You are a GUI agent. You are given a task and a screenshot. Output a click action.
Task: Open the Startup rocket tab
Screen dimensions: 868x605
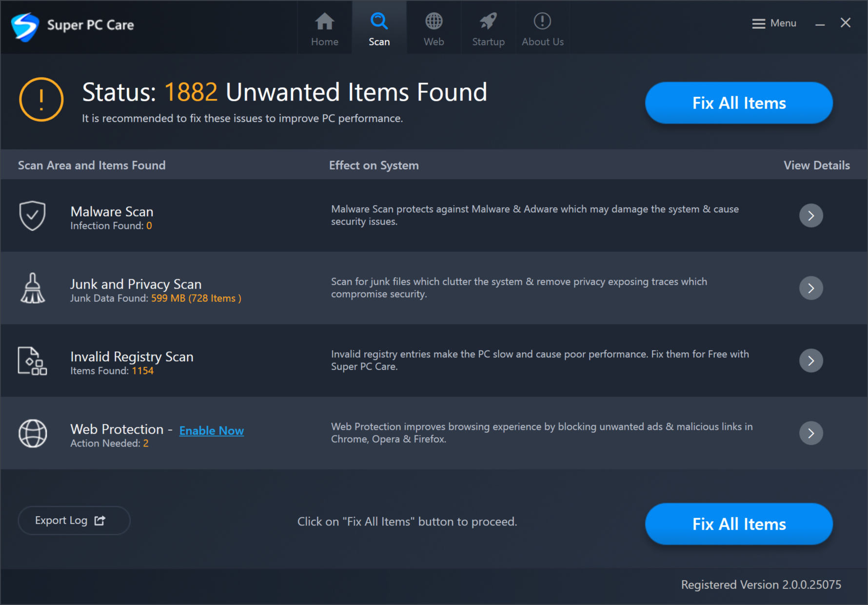(x=488, y=28)
